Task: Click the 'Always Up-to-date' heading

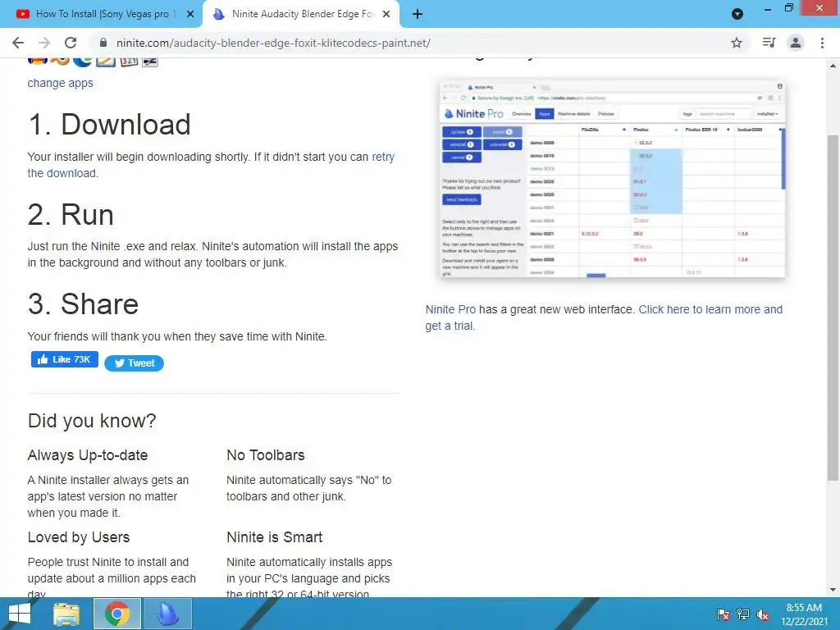Action: click(88, 454)
